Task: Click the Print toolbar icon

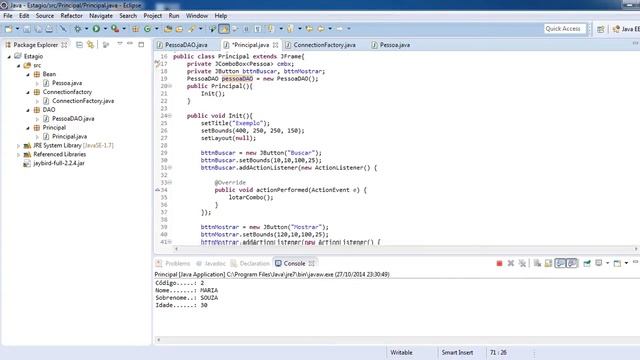Action: tap(49, 29)
